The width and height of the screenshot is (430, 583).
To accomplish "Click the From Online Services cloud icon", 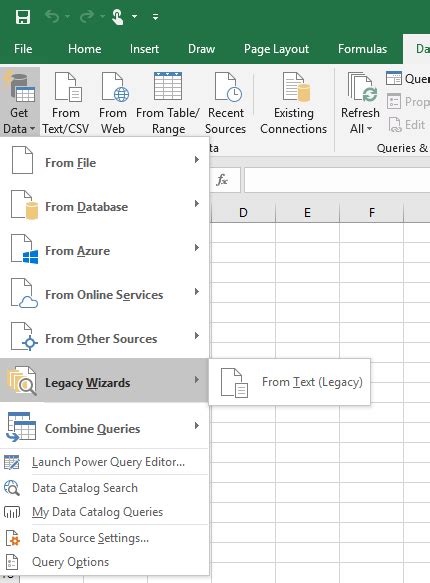I will pos(28,302).
